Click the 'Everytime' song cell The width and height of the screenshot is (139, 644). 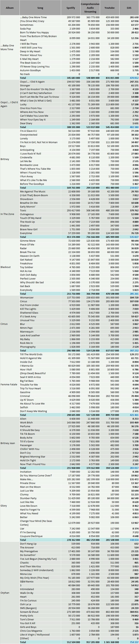coord(40,233)
